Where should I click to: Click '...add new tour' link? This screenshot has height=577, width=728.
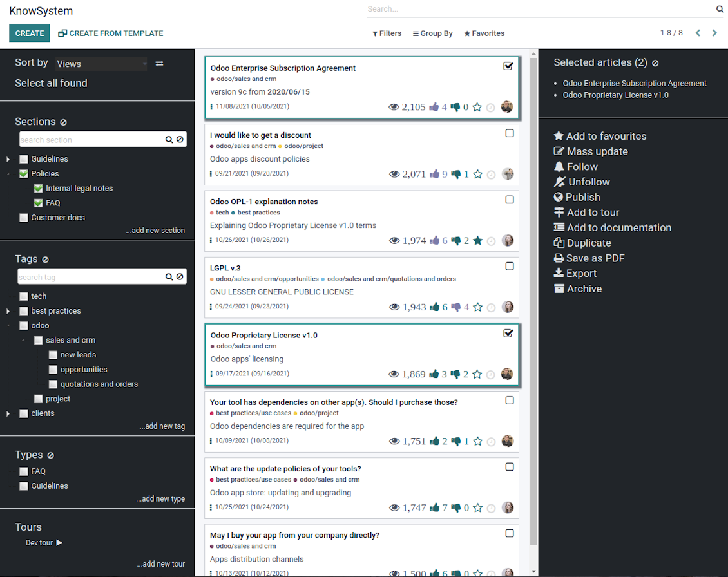(x=160, y=564)
